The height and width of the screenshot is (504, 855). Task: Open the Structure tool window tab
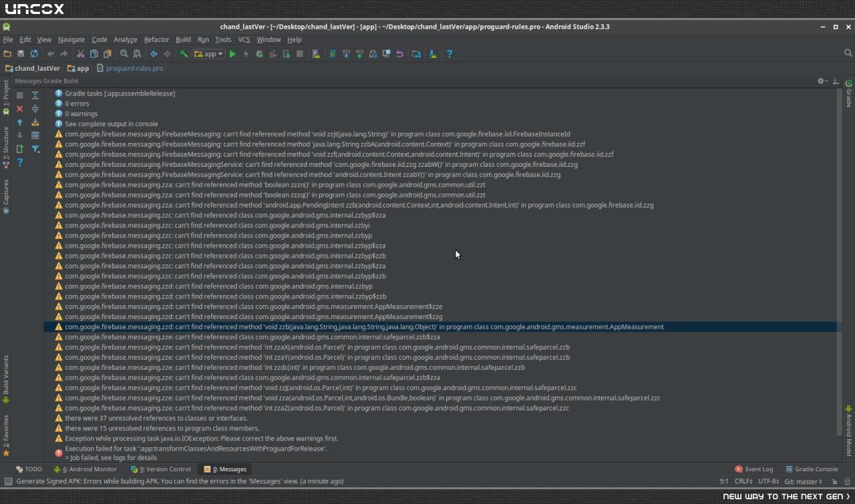tap(6, 147)
